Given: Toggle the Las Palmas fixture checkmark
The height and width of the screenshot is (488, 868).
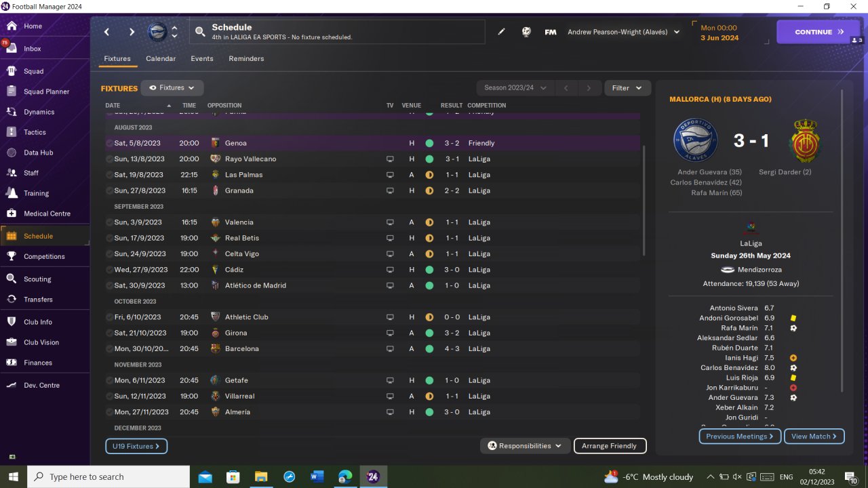Looking at the screenshot, I should point(110,175).
